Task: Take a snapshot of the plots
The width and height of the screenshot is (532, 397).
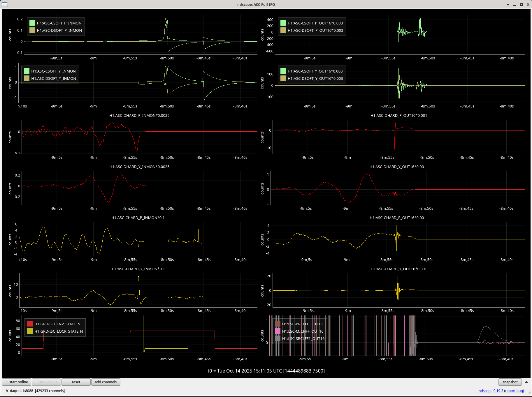Action: pos(510,382)
